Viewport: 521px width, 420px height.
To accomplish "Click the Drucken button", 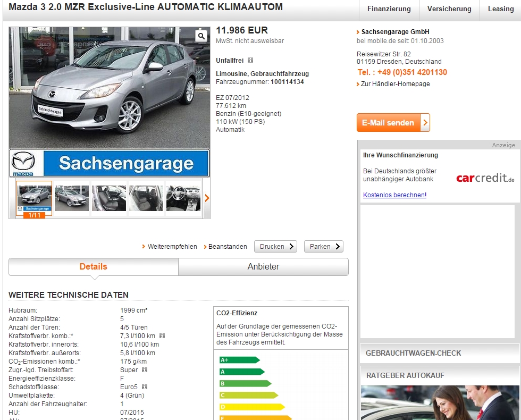I will coord(275,247).
